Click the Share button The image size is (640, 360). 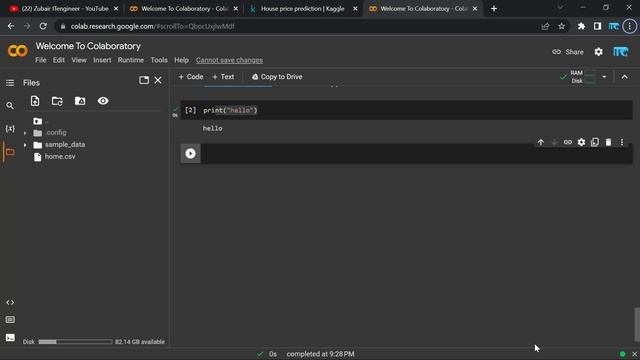(568, 52)
